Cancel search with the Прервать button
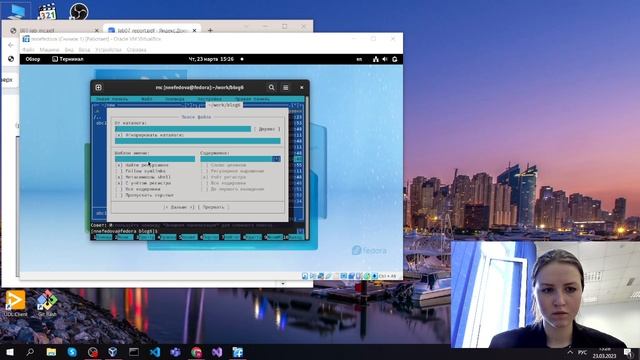 click(x=213, y=207)
